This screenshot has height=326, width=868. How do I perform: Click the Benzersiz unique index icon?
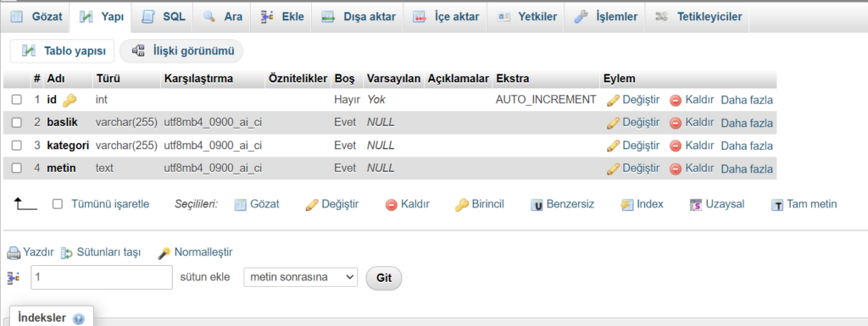coord(537,205)
